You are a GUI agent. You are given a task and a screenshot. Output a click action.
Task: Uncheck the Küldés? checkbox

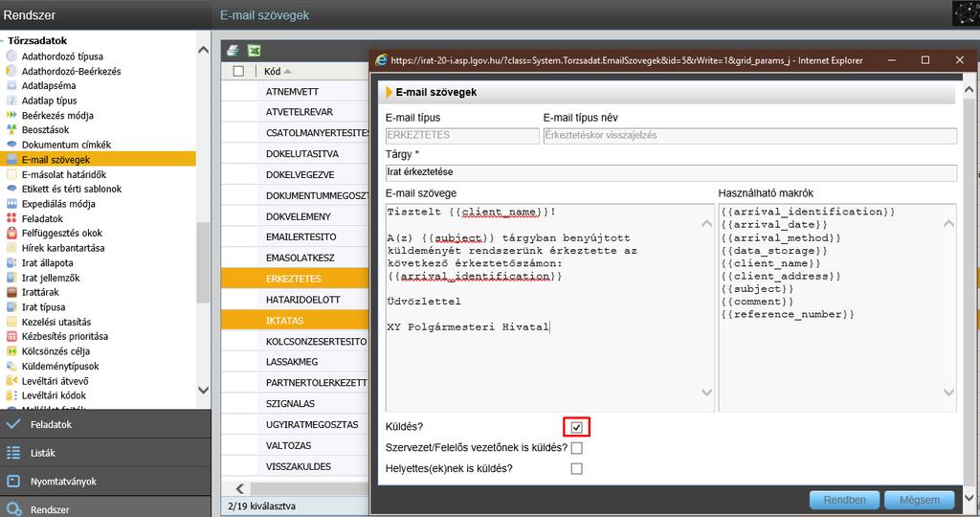tap(576, 428)
